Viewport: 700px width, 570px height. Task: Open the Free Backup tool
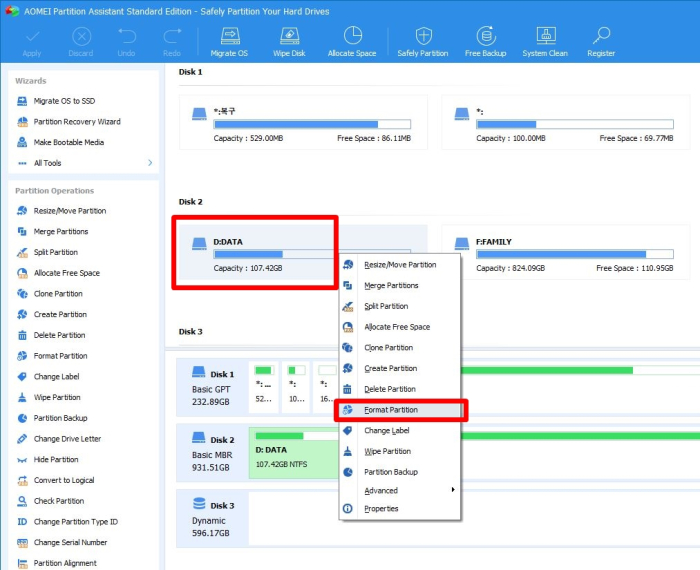486,42
